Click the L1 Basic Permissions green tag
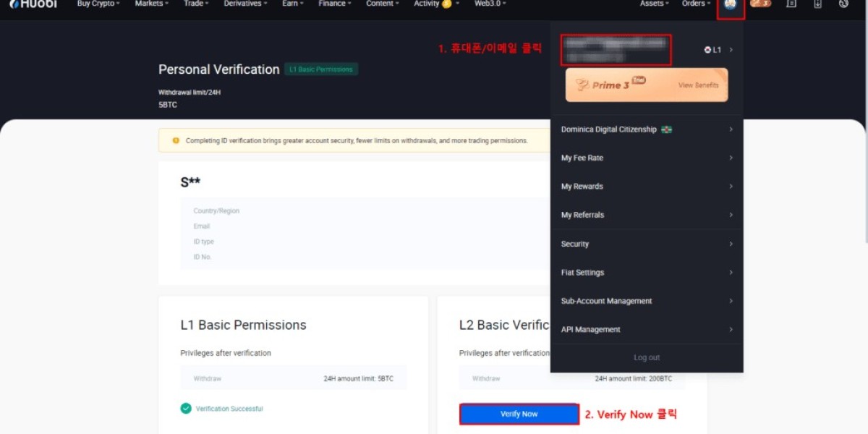 (321, 69)
